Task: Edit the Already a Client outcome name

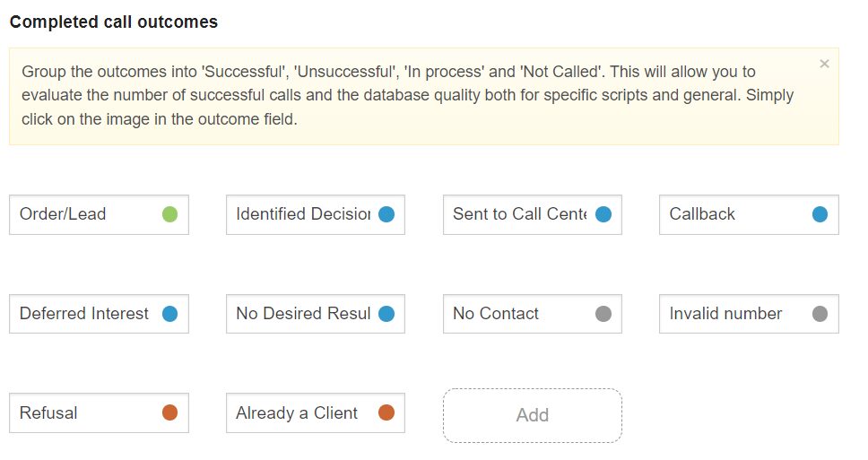Action: point(299,412)
